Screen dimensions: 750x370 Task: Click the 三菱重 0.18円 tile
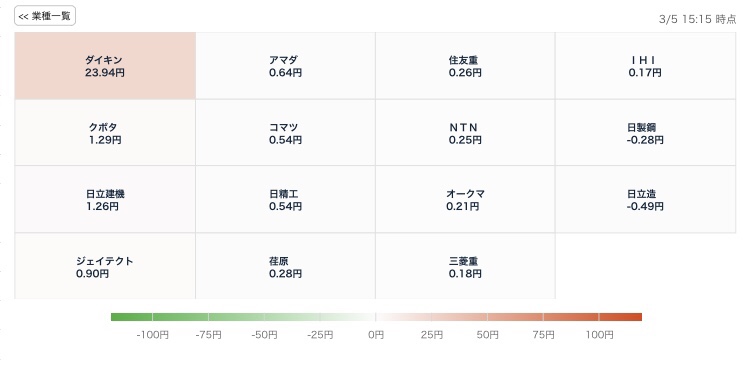pos(465,266)
